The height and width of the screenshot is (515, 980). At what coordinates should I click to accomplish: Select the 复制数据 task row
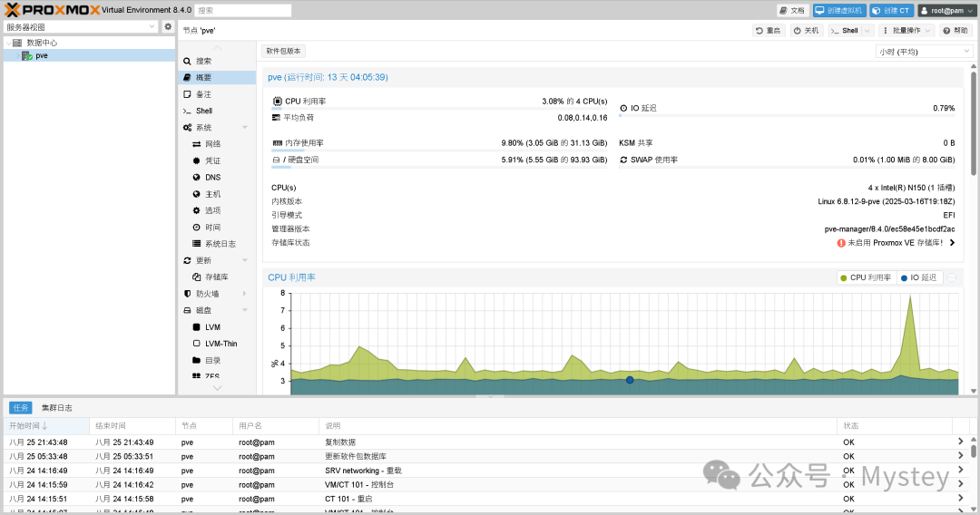[486, 442]
